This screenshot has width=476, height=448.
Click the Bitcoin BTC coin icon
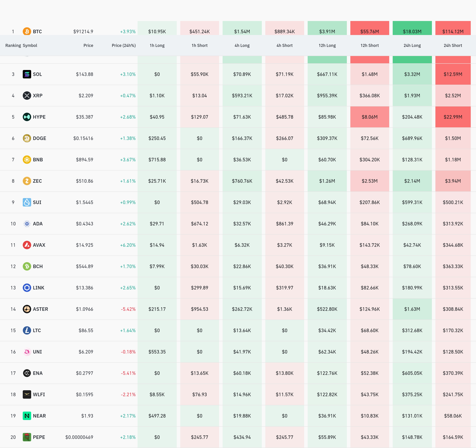[x=27, y=31]
